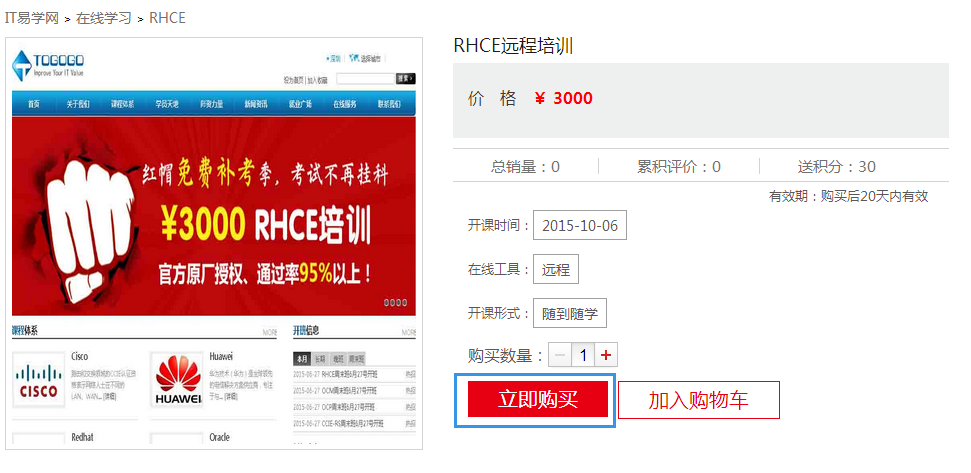
Task: Click the RHCE breadcrumb item
Action: 167,18
